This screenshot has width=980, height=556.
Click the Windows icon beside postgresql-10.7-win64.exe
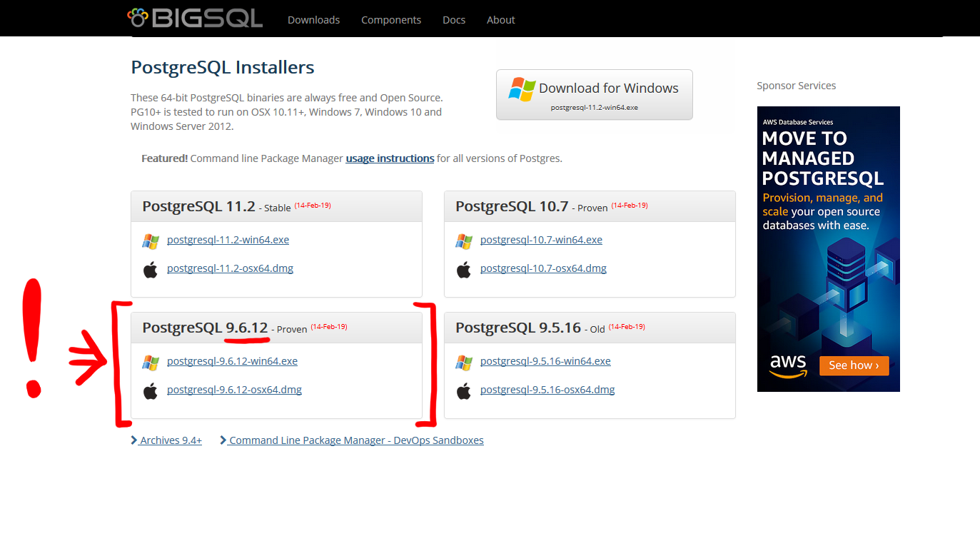tap(464, 241)
